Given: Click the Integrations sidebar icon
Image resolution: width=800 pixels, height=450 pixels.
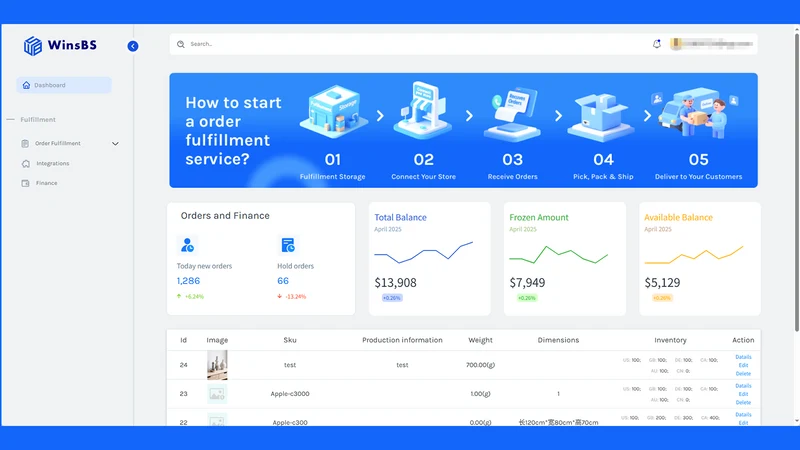Looking at the screenshot, I should click(26, 164).
